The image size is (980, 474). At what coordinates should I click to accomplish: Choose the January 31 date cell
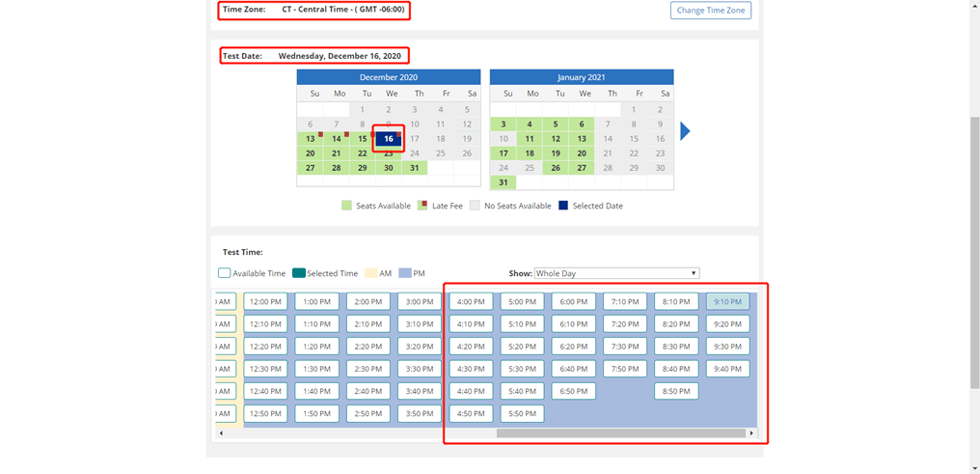click(x=503, y=182)
